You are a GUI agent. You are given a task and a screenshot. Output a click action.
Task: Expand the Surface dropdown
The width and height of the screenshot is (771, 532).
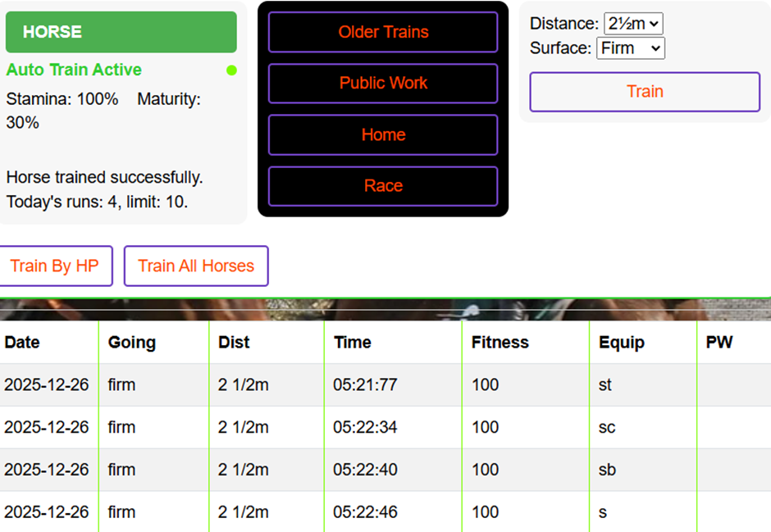630,48
